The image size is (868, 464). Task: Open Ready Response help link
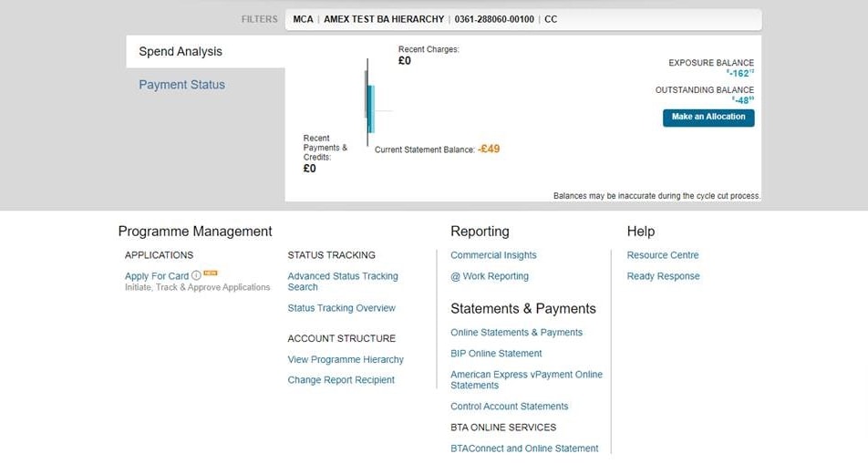pos(663,276)
